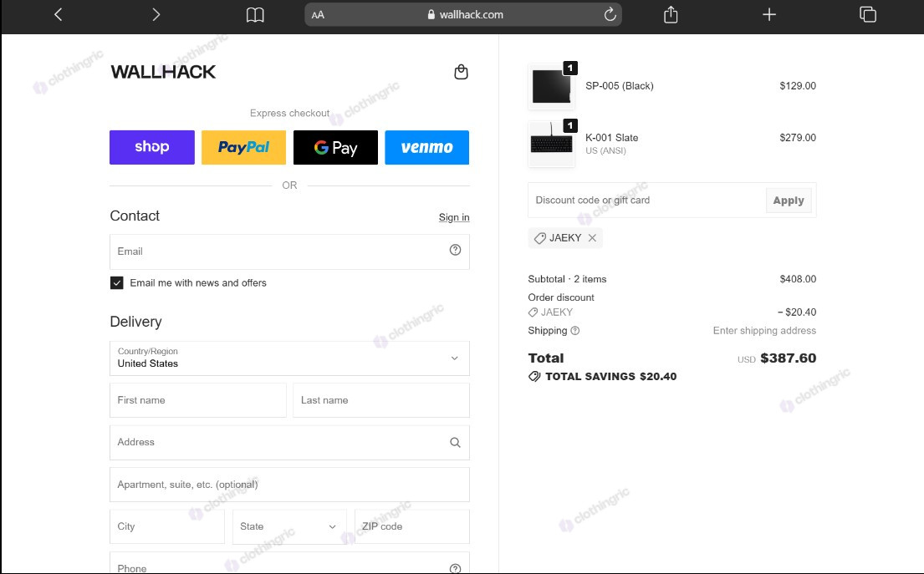
Task: Click the Sign in link
Action: click(x=454, y=217)
